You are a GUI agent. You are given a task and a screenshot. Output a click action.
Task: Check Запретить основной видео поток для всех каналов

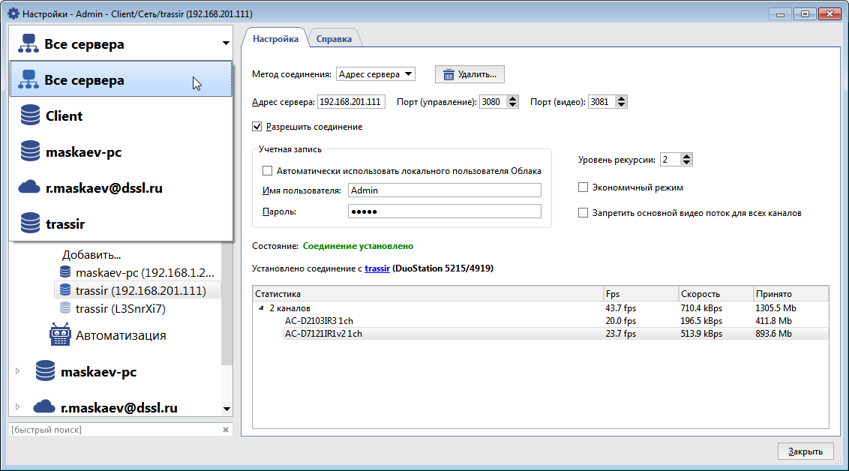coord(584,213)
